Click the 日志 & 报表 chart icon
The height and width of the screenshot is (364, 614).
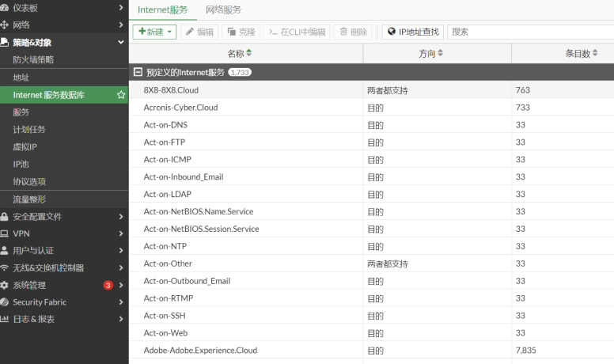point(5,320)
